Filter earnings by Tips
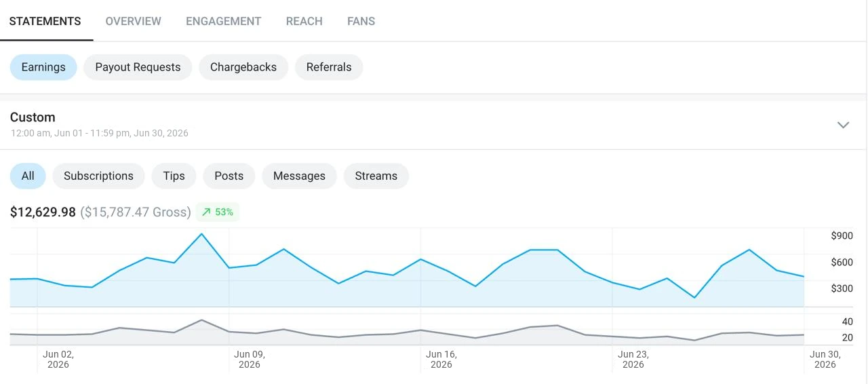The width and height of the screenshot is (868, 384). point(174,176)
